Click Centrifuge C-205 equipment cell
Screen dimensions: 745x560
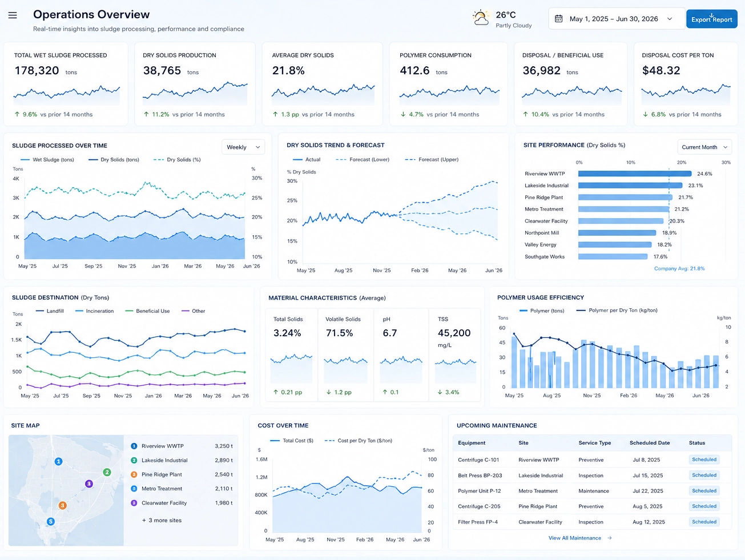[479, 506]
